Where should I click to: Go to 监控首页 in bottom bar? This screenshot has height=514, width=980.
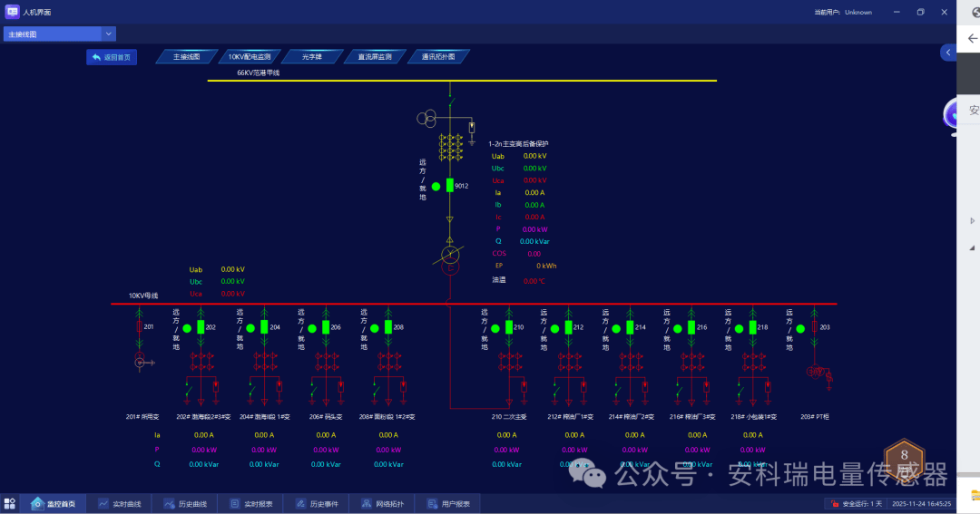coord(54,503)
